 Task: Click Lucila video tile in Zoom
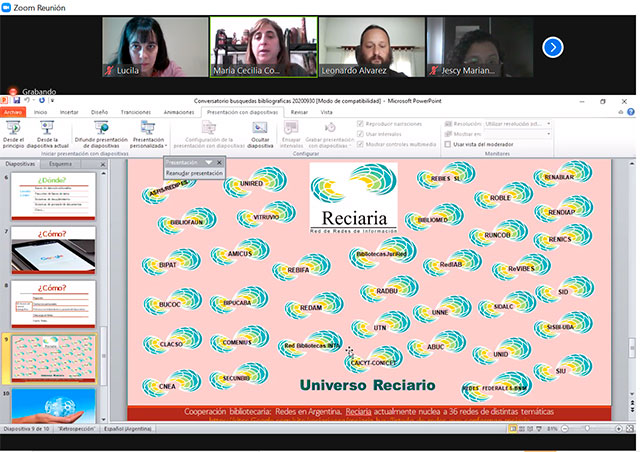[x=155, y=47]
